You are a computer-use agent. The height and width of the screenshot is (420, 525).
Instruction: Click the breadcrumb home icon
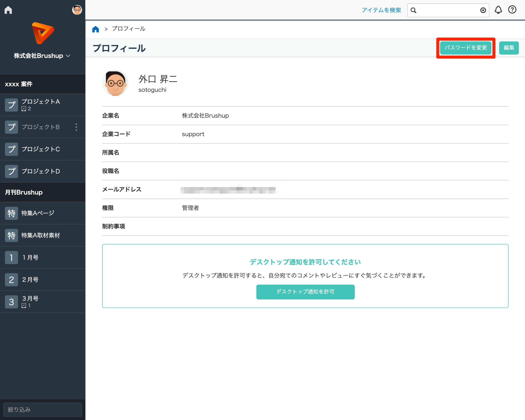tap(95, 29)
